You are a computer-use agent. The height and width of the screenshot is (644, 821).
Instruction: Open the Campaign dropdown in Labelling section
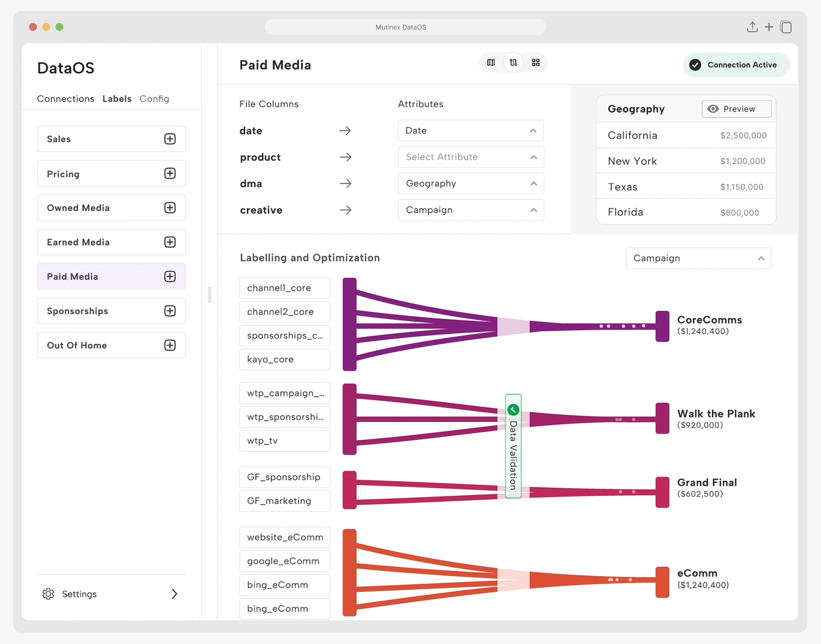[x=698, y=258]
